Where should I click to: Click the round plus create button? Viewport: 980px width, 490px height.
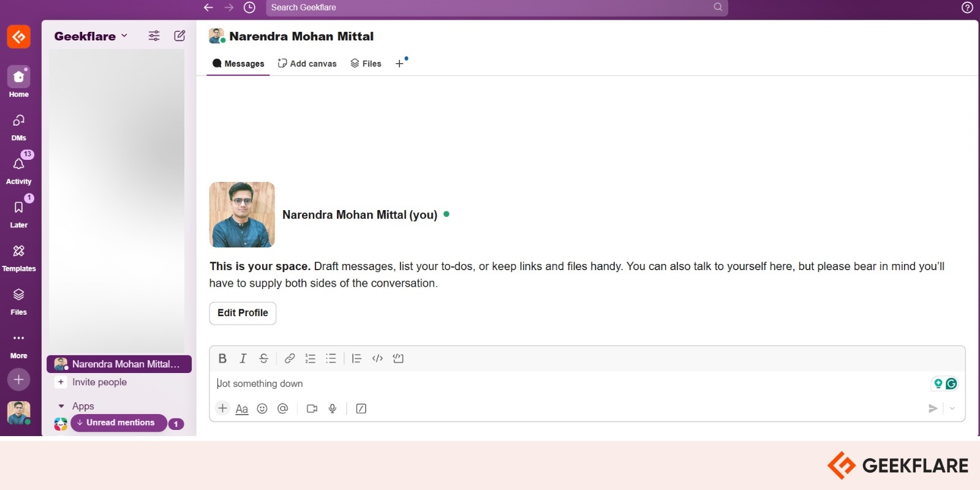tap(19, 380)
